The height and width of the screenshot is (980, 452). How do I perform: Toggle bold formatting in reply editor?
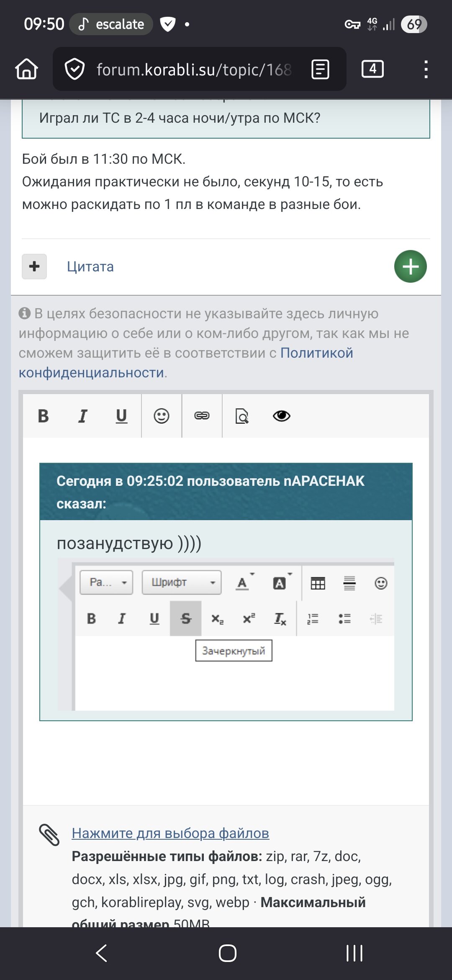pos(43,416)
